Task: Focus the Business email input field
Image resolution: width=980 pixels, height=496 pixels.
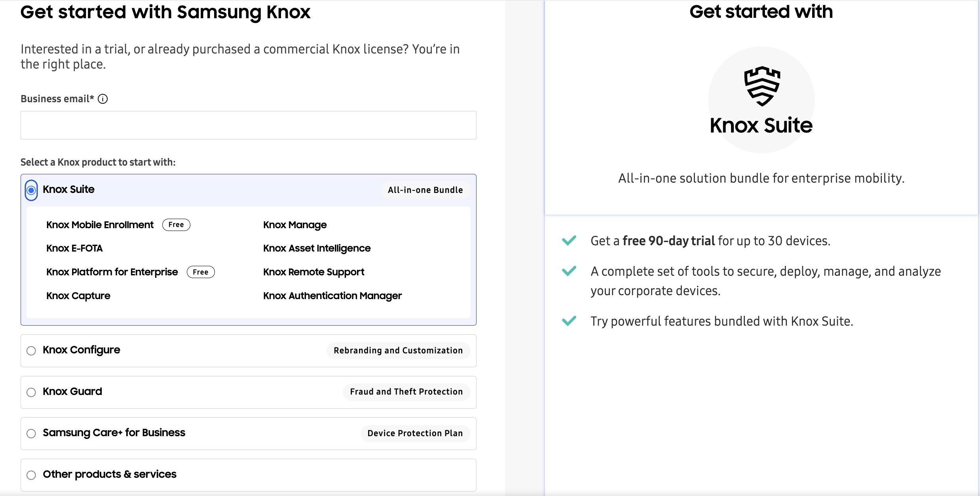Action: [249, 125]
